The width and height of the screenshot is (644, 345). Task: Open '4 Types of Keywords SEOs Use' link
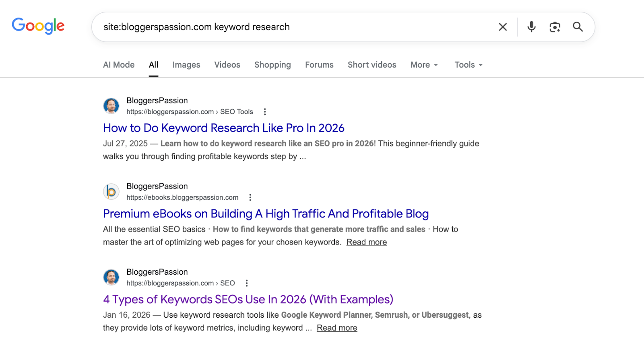point(248,299)
